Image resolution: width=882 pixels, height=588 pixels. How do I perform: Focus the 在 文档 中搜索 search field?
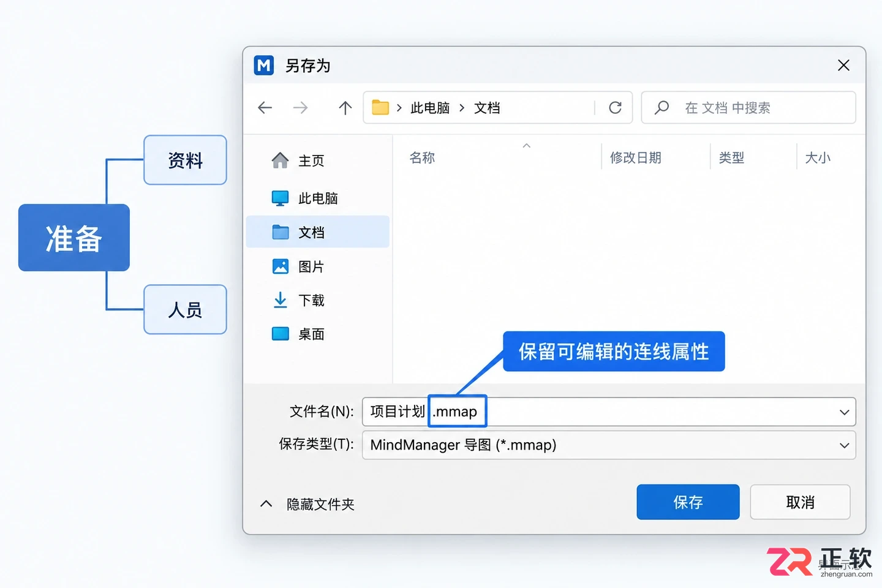tap(748, 108)
